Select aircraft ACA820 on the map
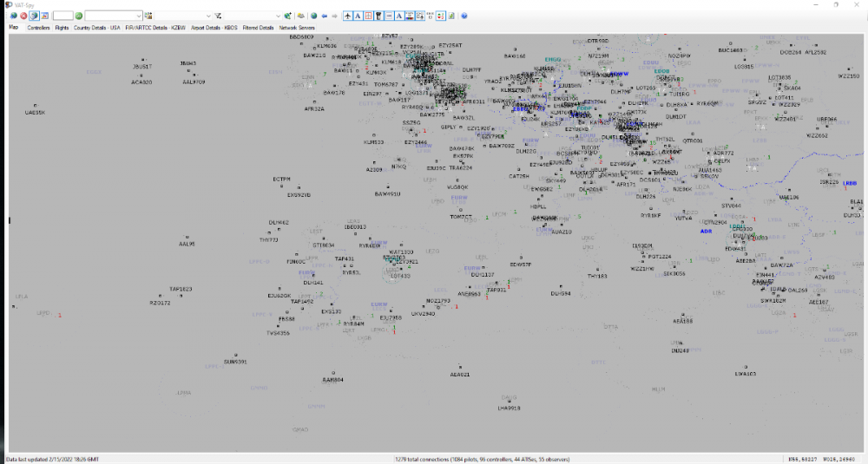The image size is (868, 464). (x=141, y=82)
